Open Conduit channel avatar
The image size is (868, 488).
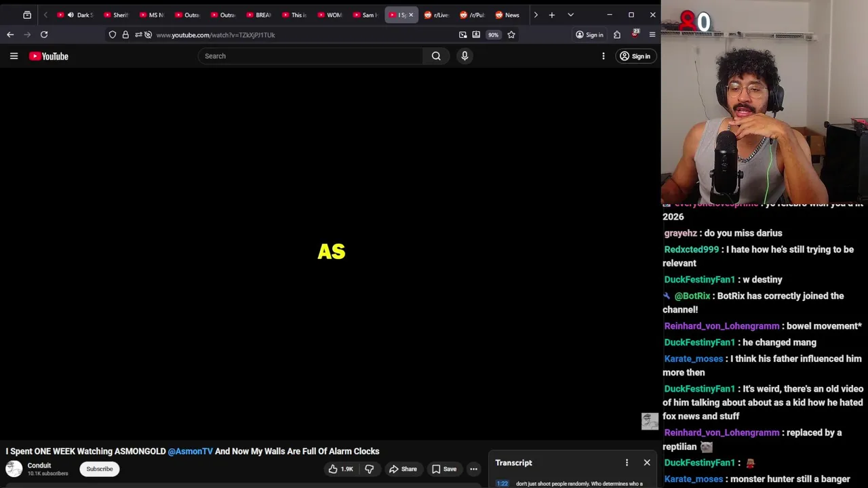tap(14, 468)
